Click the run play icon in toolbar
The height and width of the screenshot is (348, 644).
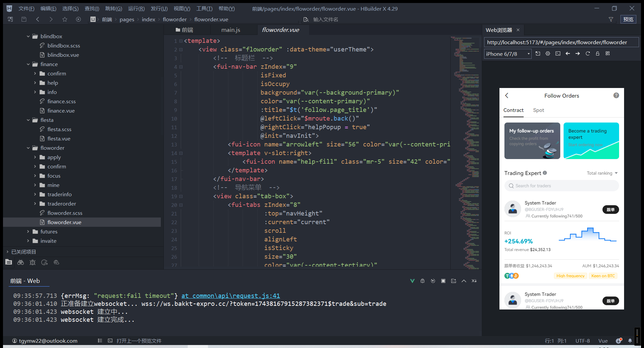coord(78,19)
